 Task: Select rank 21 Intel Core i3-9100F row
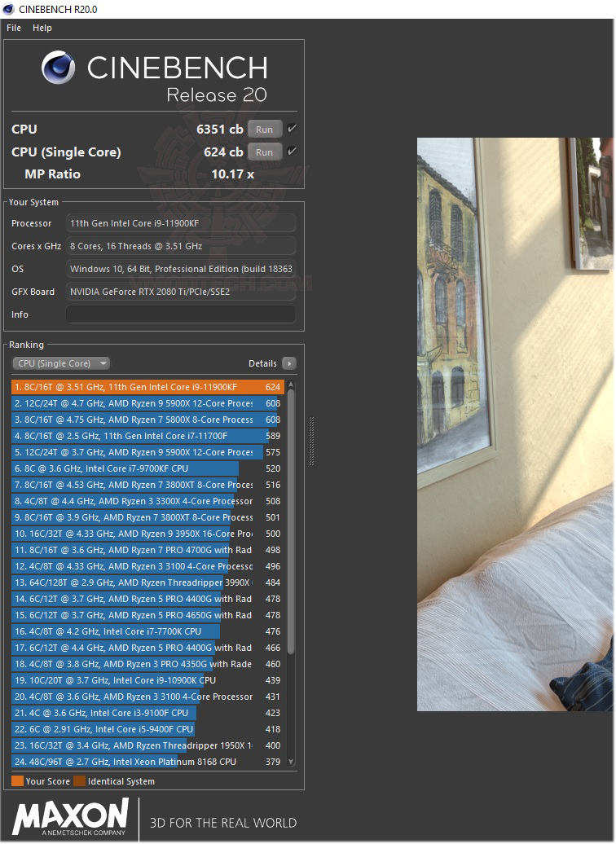coord(147,713)
